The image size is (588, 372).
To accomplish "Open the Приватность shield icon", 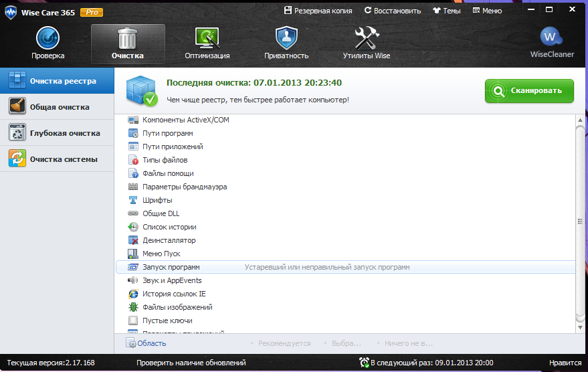I will tap(286, 38).
